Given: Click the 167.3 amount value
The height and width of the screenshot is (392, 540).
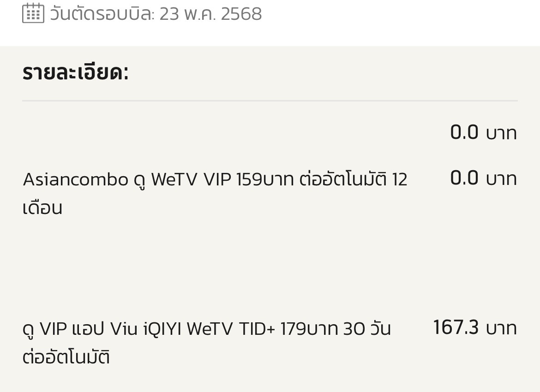Looking at the screenshot, I should [x=456, y=328].
